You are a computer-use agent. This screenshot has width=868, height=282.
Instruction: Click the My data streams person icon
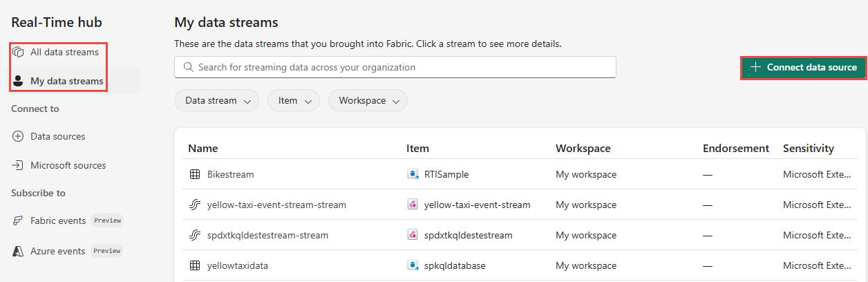[19, 81]
